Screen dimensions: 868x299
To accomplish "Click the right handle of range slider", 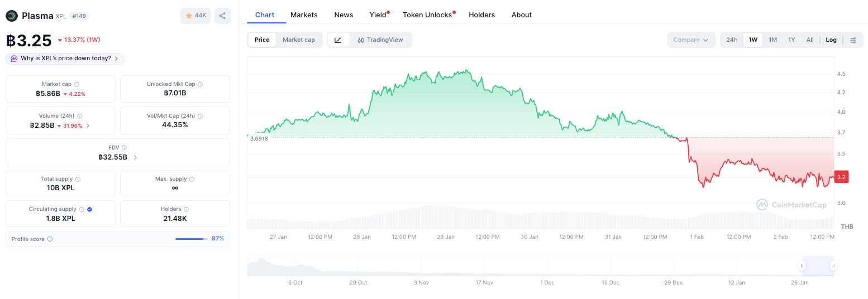I will [x=833, y=266].
